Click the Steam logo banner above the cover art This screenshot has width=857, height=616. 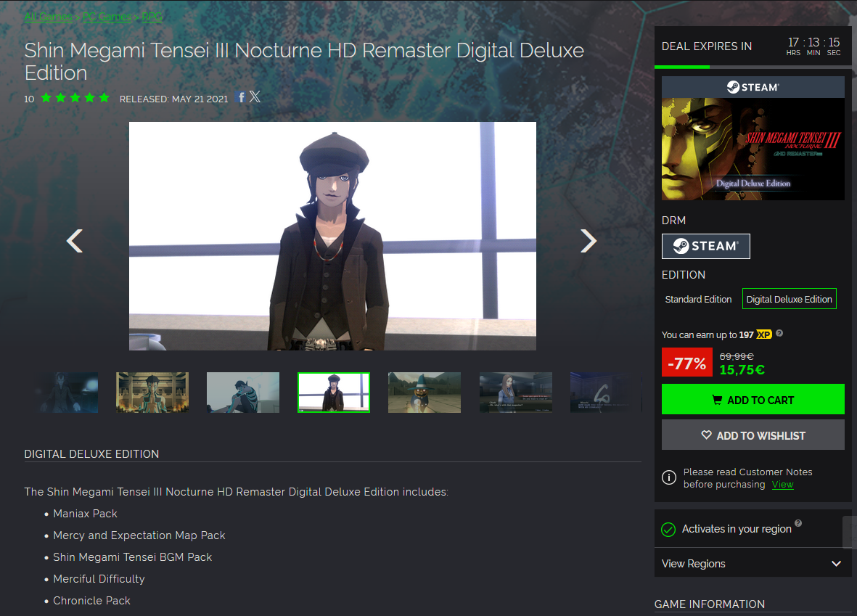753,87
